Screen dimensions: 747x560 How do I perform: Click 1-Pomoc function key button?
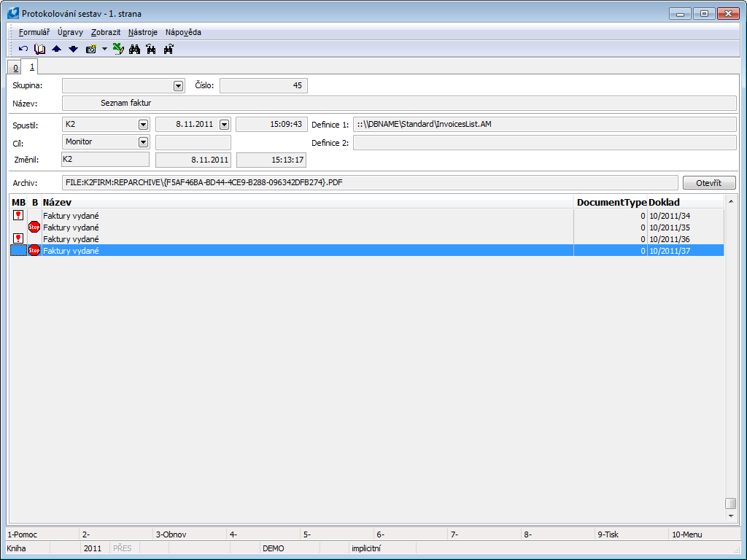42,534
